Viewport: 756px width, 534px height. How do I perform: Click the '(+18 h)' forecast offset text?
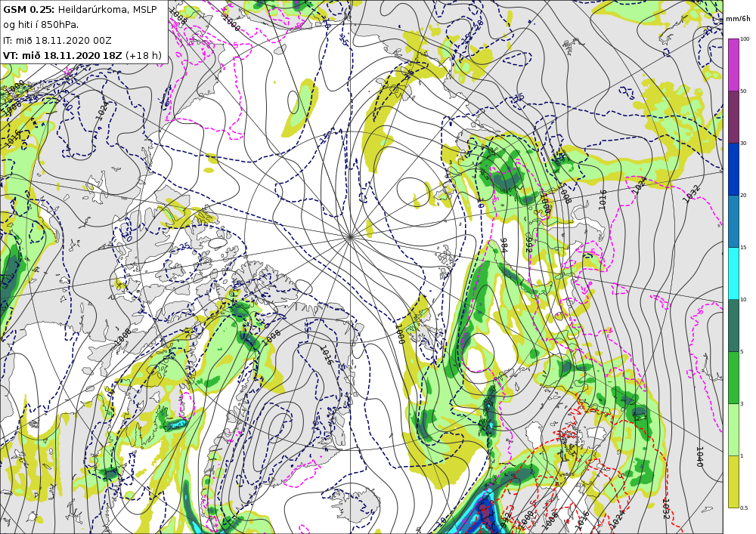tap(143, 55)
